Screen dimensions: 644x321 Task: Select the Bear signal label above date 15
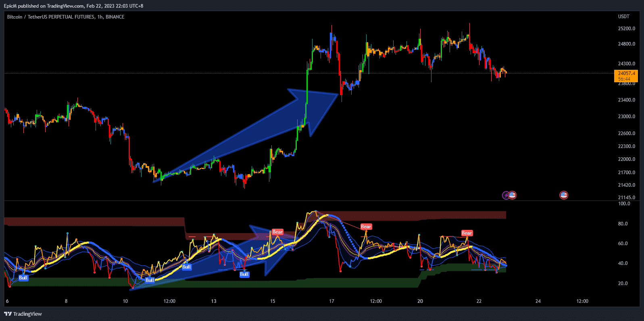(278, 232)
